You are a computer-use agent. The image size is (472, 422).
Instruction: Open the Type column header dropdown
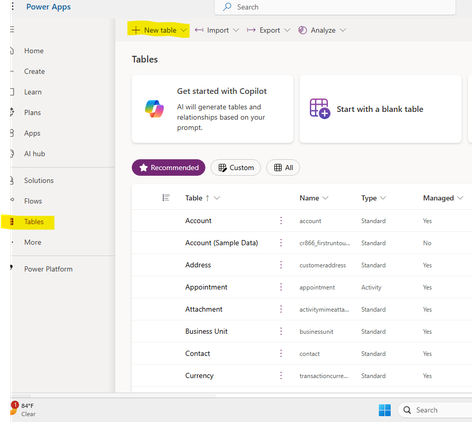click(x=383, y=198)
